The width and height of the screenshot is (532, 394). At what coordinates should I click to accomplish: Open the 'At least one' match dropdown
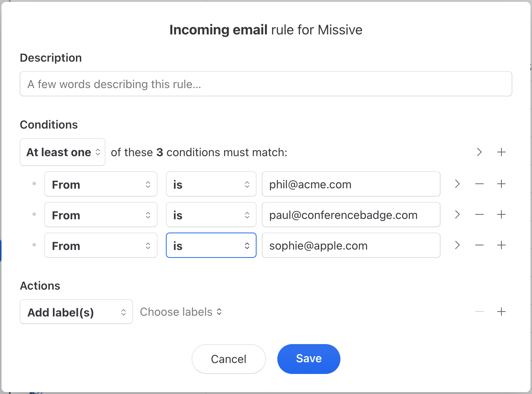coord(62,152)
